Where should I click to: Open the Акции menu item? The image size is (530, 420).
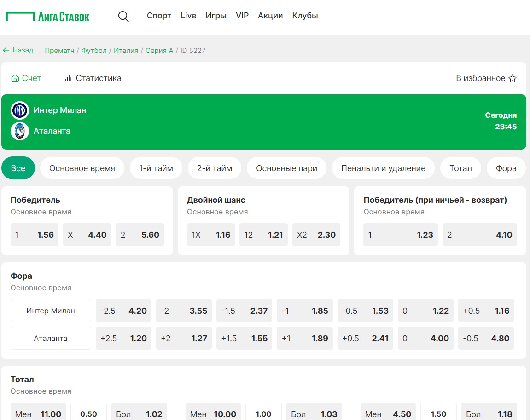coord(270,16)
